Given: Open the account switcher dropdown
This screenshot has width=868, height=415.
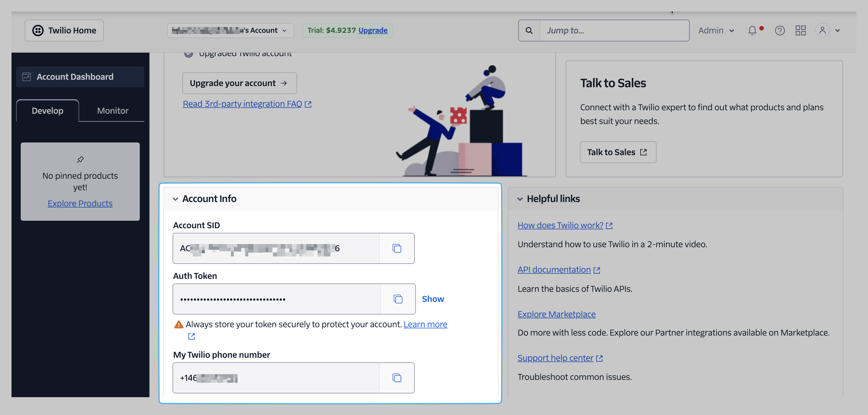Looking at the screenshot, I should tap(230, 31).
